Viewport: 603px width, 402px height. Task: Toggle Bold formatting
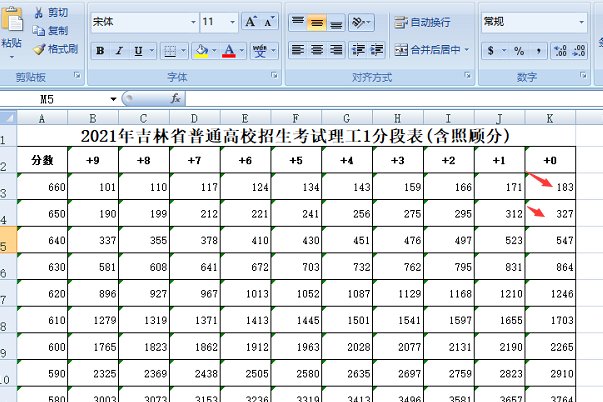(x=100, y=50)
